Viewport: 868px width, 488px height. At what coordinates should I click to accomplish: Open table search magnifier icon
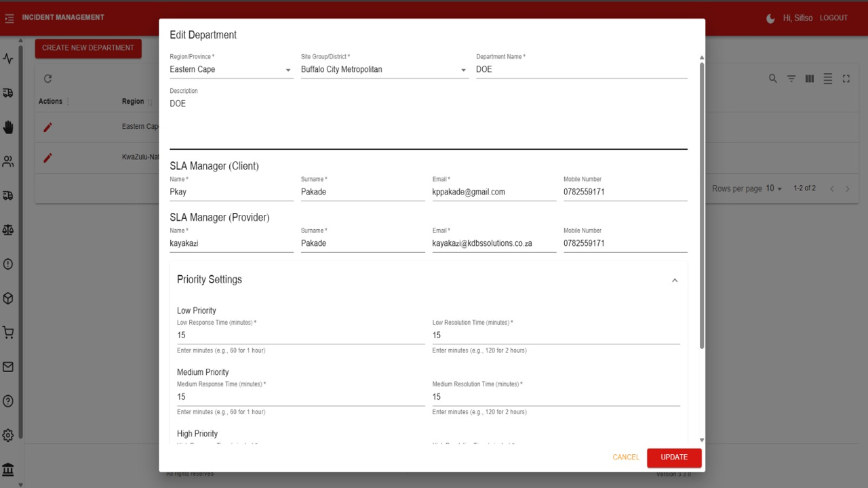tap(773, 79)
